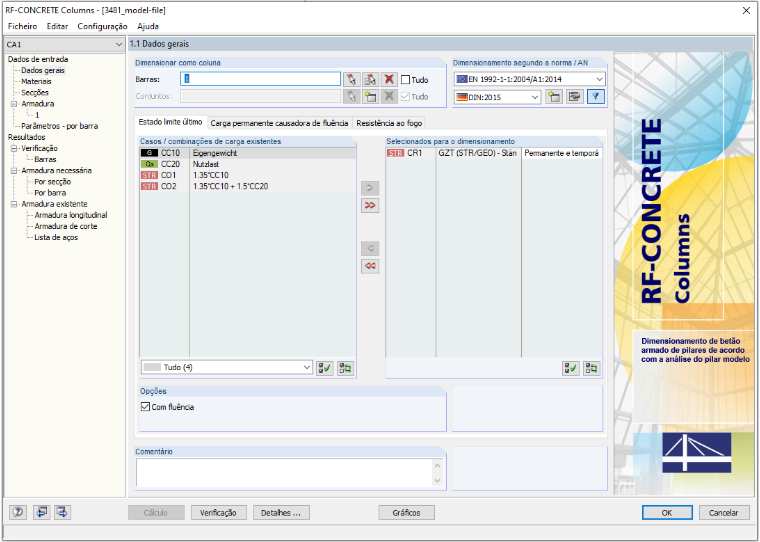Click select all icon under existing load cases
760x542 pixels.
coord(325,368)
